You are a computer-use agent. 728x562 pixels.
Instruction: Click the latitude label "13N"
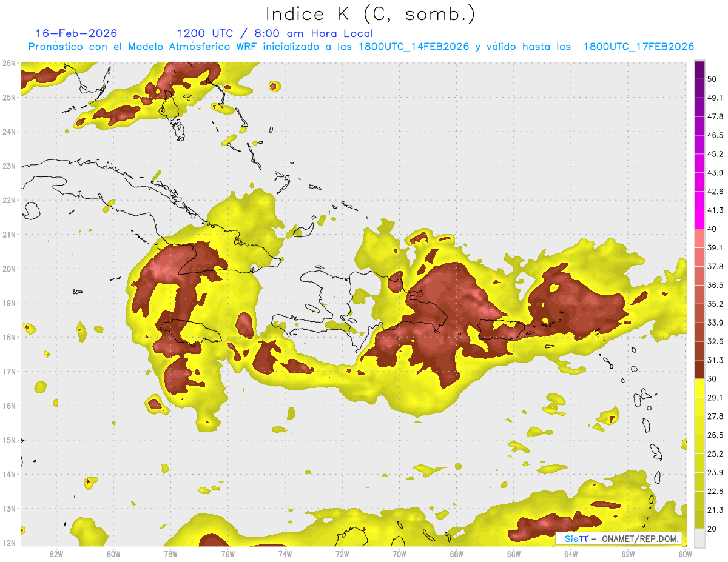point(9,508)
